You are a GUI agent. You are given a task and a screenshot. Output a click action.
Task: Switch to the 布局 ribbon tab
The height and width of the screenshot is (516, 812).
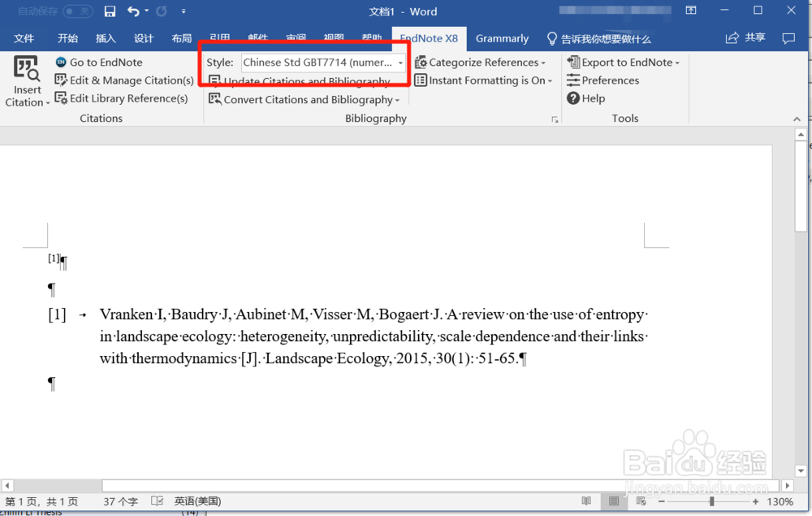(182, 38)
